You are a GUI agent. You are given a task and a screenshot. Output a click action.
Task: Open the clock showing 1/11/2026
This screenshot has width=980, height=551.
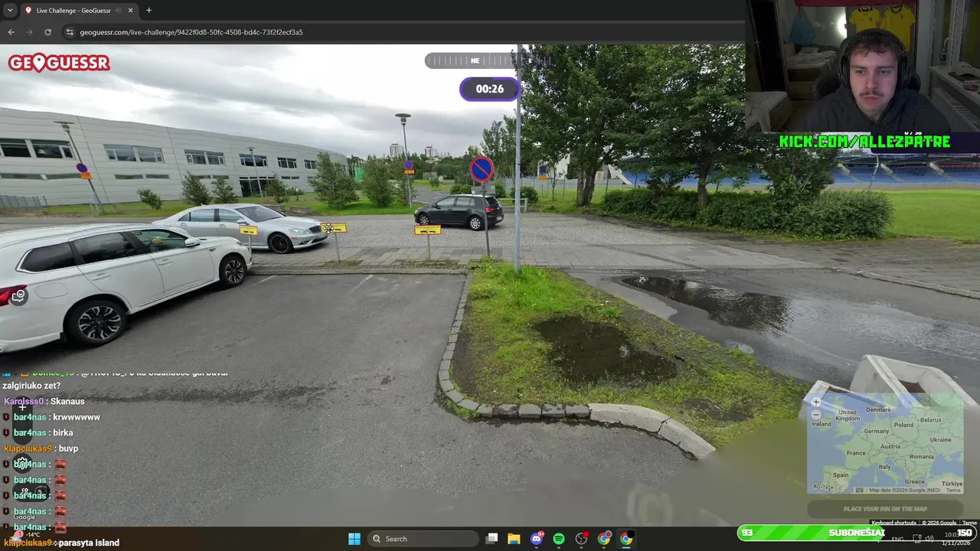(x=955, y=539)
